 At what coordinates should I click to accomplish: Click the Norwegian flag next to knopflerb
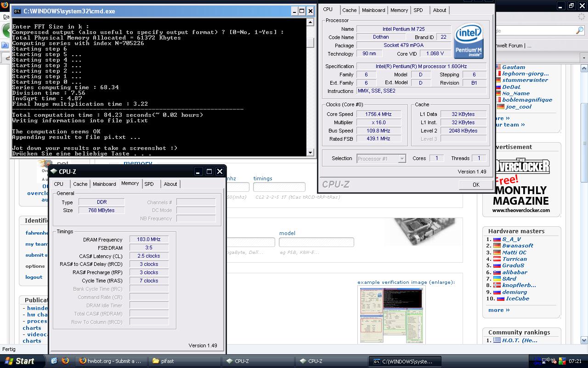(x=497, y=285)
